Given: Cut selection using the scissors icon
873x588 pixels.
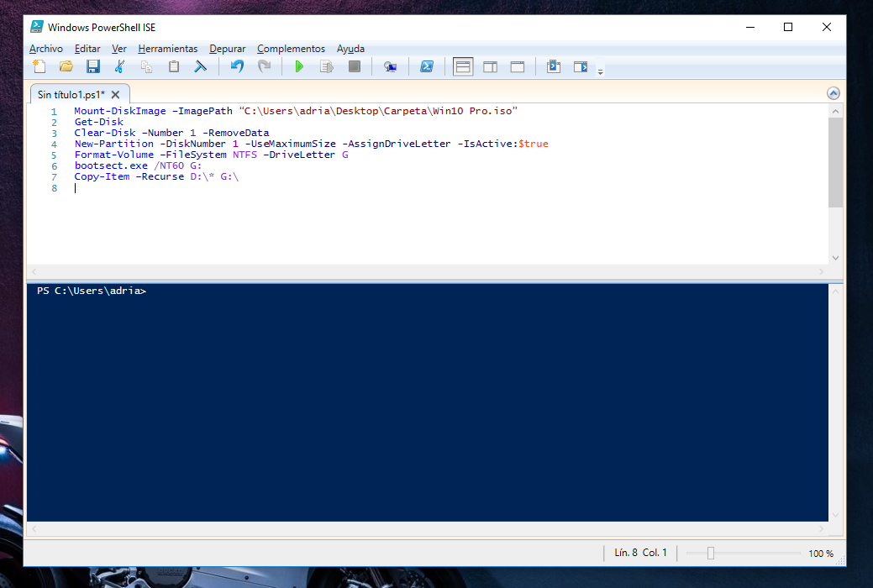Looking at the screenshot, I should click(119, 67).
